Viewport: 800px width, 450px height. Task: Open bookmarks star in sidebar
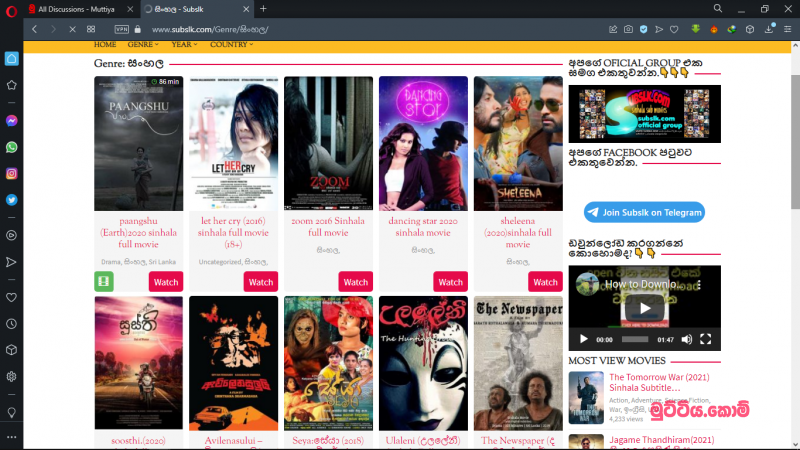pyautogui.click(x=11, y=85)
